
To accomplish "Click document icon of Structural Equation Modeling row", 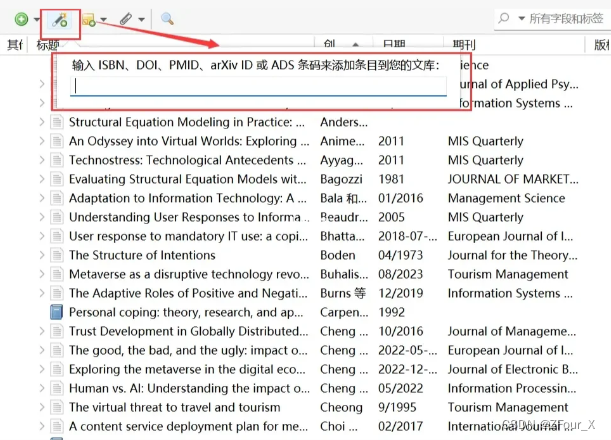I will click(57, 122).
